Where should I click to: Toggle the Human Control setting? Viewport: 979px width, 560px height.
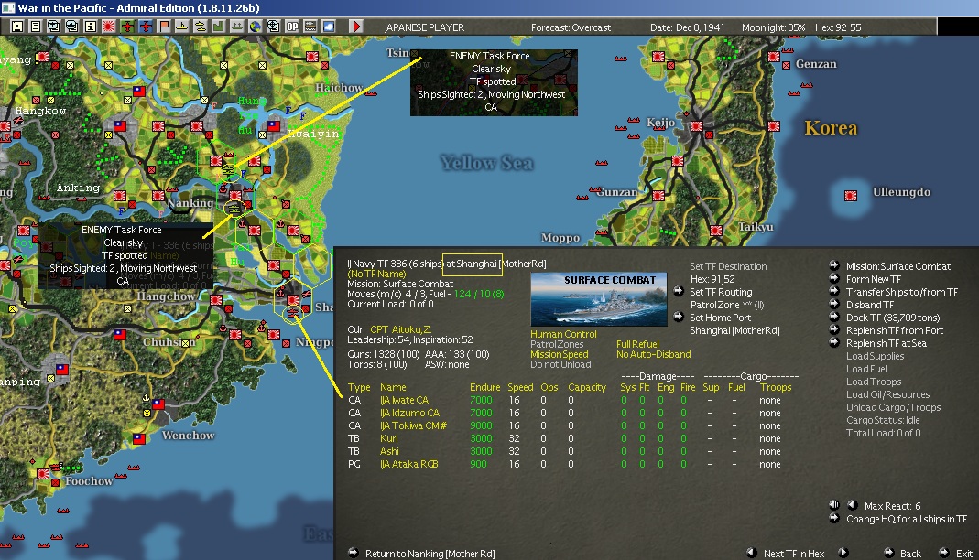click(563, 334)
